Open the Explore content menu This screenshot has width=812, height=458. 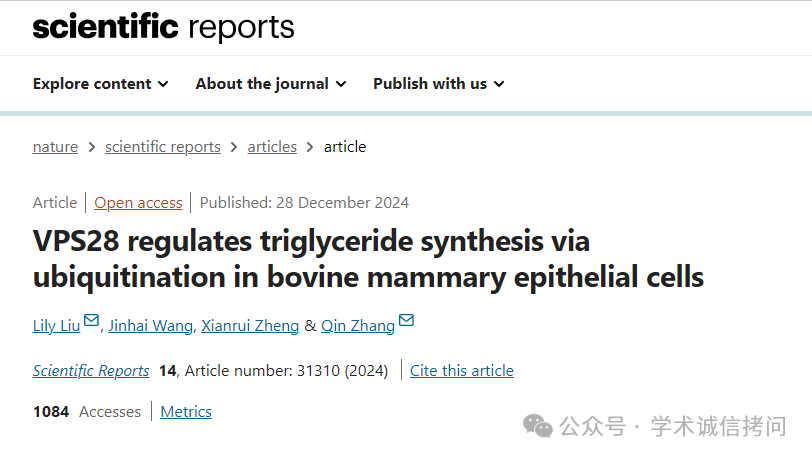tap(100, 84)
